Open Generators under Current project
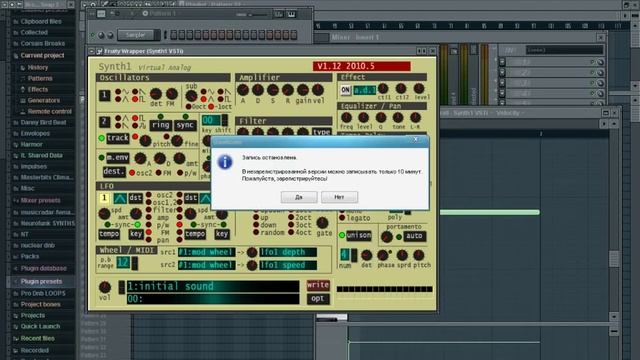 [44, 100]
